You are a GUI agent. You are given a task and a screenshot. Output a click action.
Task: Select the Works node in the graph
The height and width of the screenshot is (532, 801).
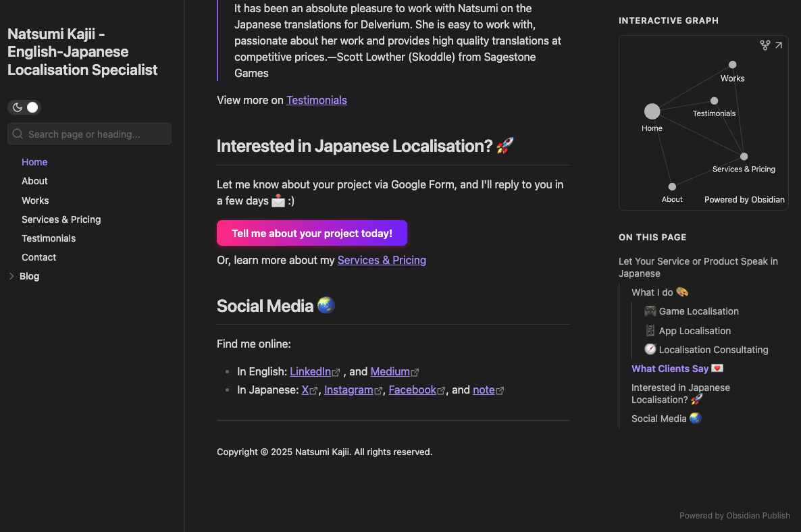pyautogui.click(x=732, y=65)
